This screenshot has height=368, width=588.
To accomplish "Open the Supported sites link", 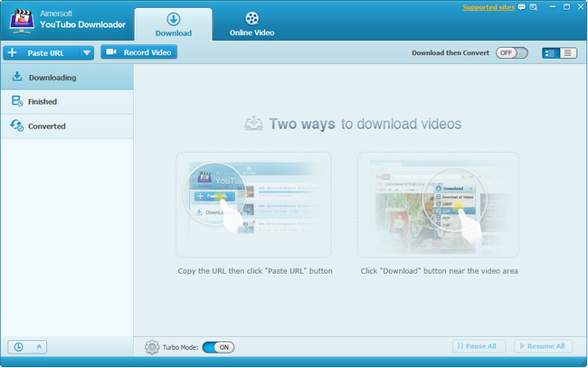I will [488, 7].
